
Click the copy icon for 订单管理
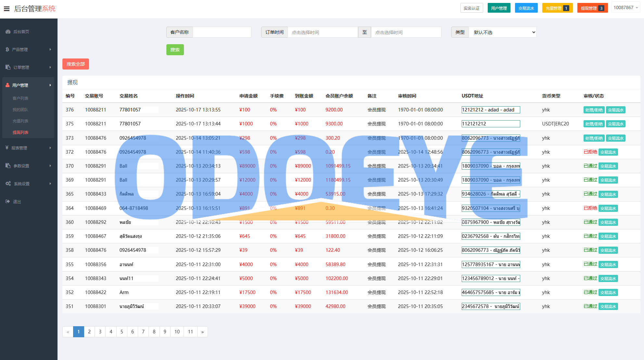point(8,67)
